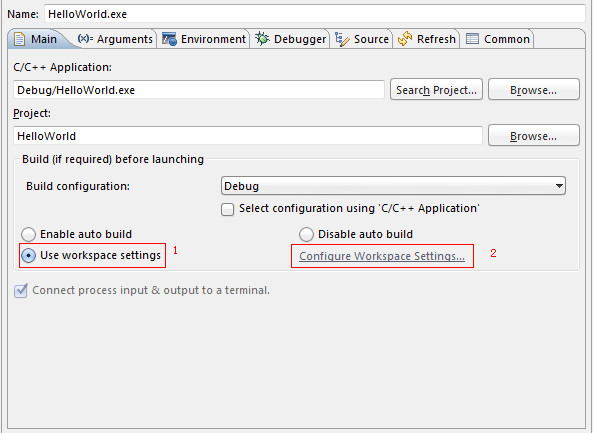The image size is (593, 433).
Task: Focus the C/C++ Application path field
Action: coord(199,90)
